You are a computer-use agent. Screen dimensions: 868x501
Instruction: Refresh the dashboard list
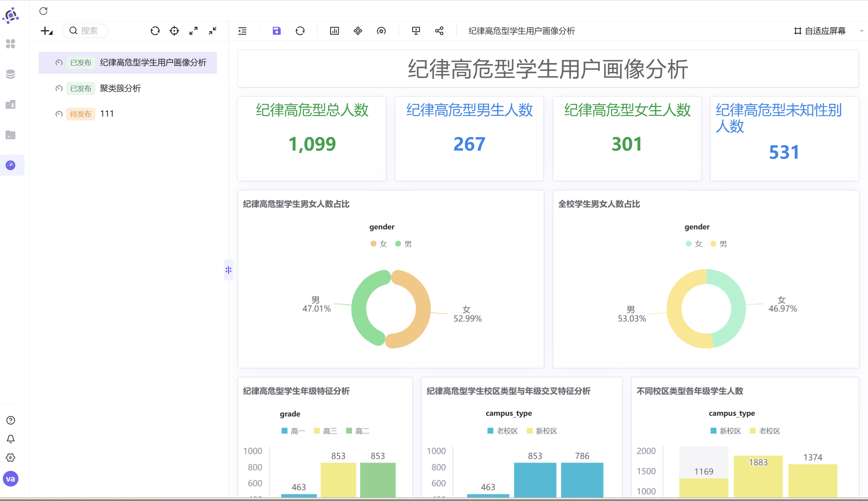pyautogui.click(x=155, y=31)
